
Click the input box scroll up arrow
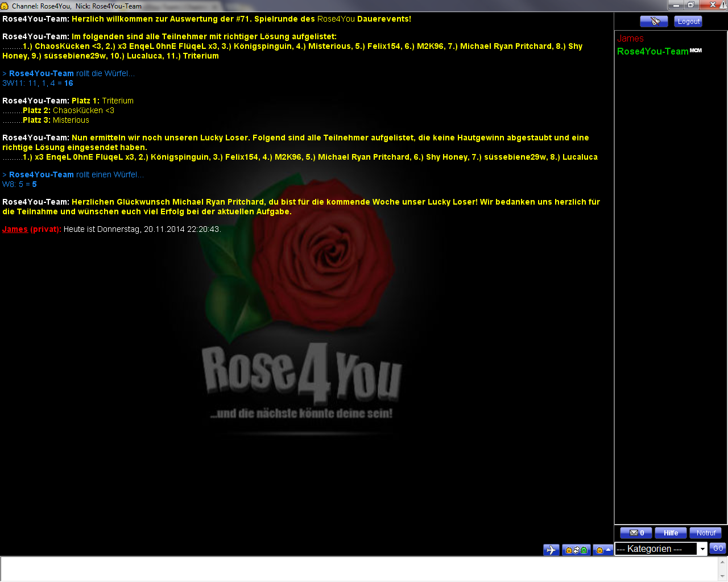pos(722,562)
